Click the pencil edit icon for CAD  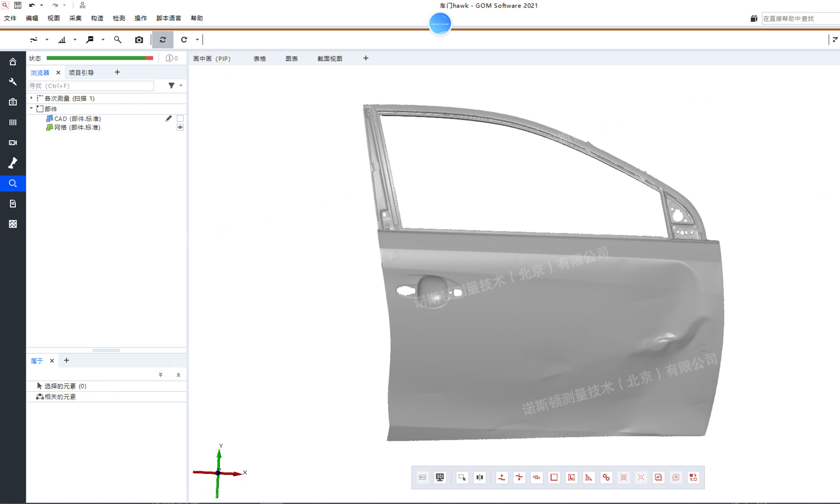pos(169,118)
